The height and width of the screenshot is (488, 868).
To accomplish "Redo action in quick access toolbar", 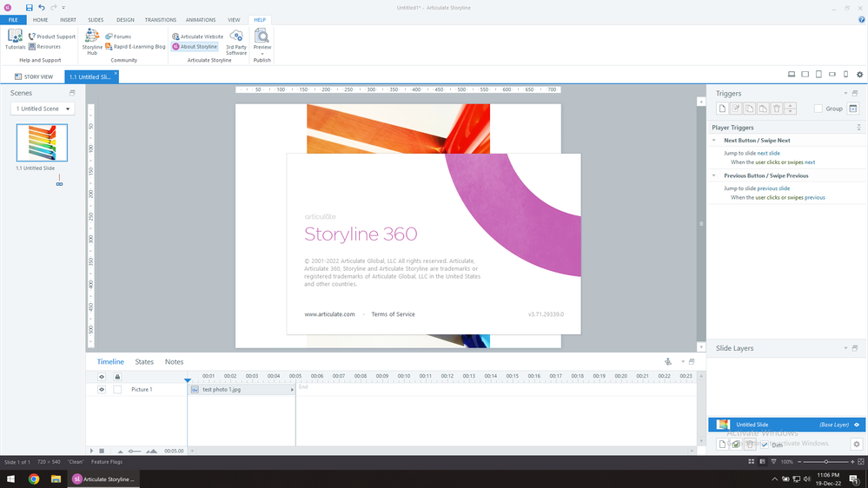I will 54,8.
